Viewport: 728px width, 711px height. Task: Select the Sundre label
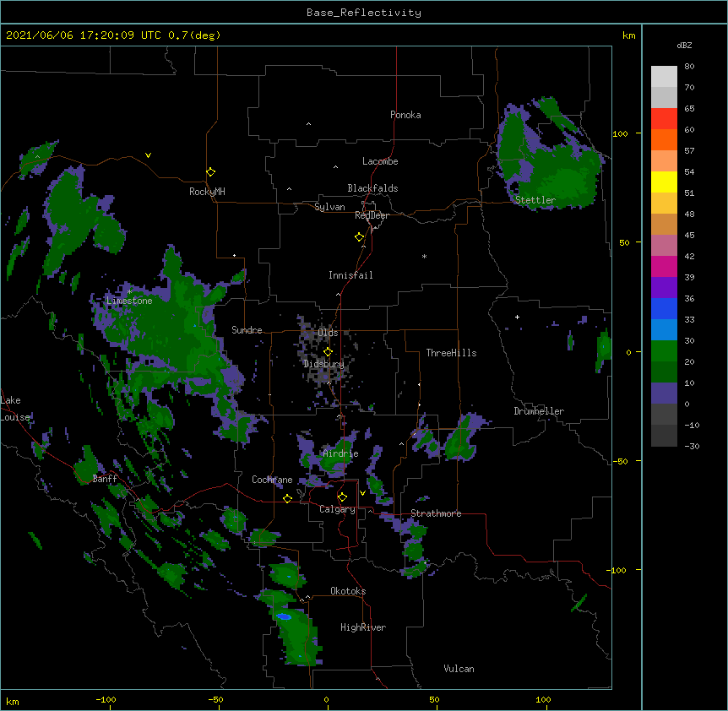pyautogui.click(x=247, y=330)
